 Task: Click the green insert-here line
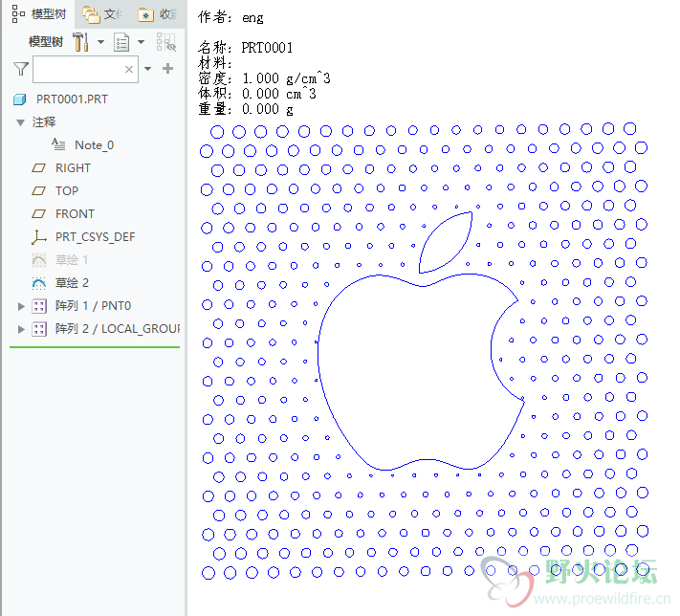tap(95, 347)
